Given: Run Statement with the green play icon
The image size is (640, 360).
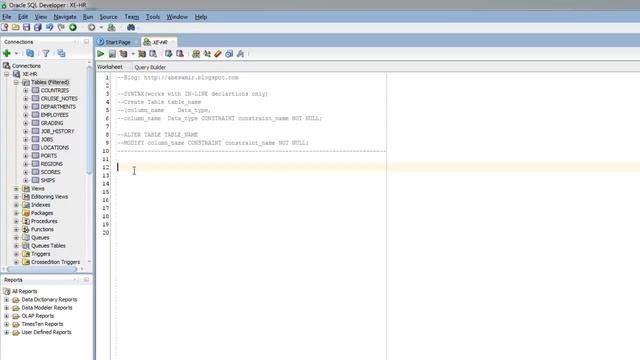Looking at the screenshot, I should click(100, 53).
